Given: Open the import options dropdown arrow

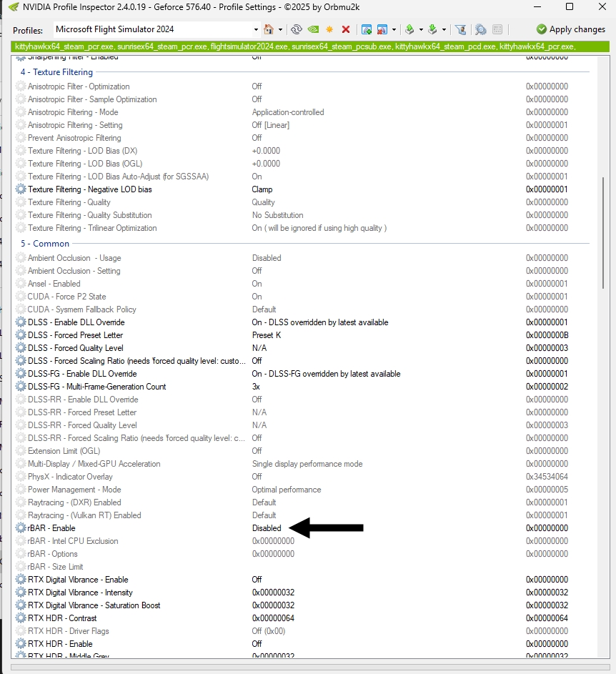Looking at the screenshot, I should tap(444, 29).
